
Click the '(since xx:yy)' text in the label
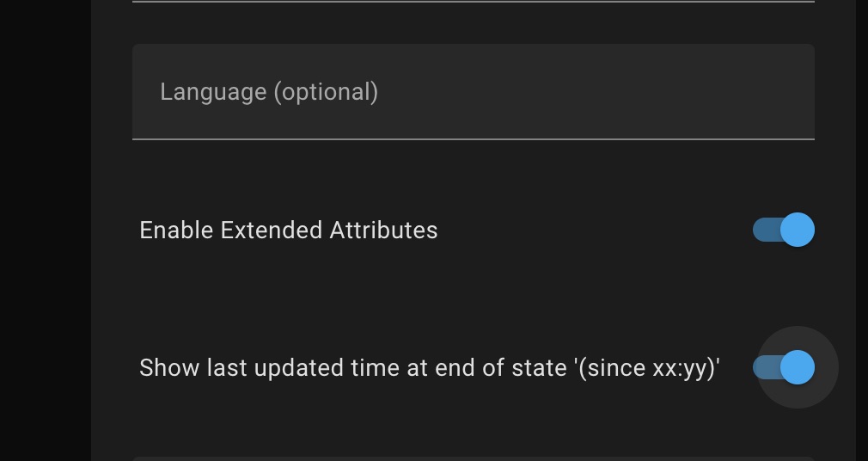click(645, 368)
